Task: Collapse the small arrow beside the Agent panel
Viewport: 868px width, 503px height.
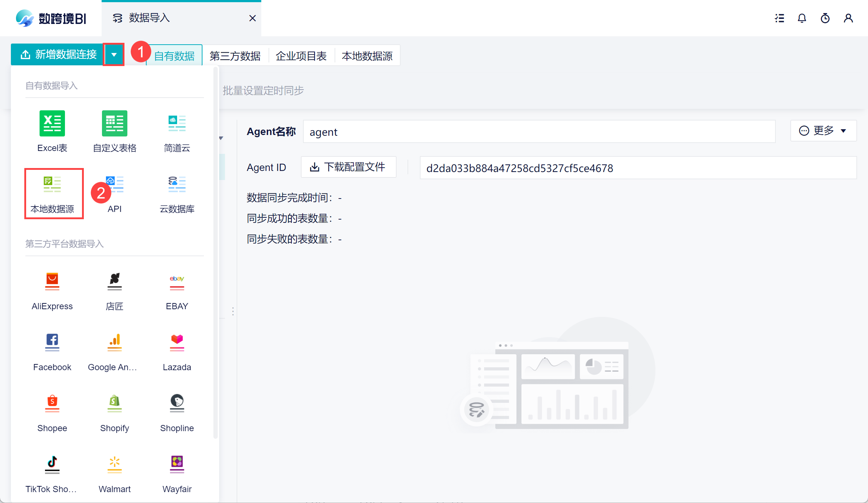Action: 221,138
